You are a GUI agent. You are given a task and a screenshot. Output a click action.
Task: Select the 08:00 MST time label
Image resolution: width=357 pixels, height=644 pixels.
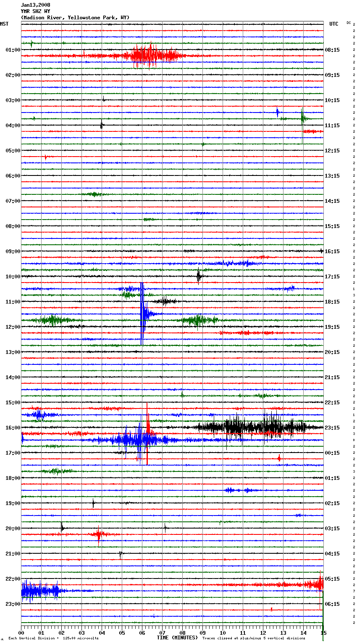tap(13, 226)
